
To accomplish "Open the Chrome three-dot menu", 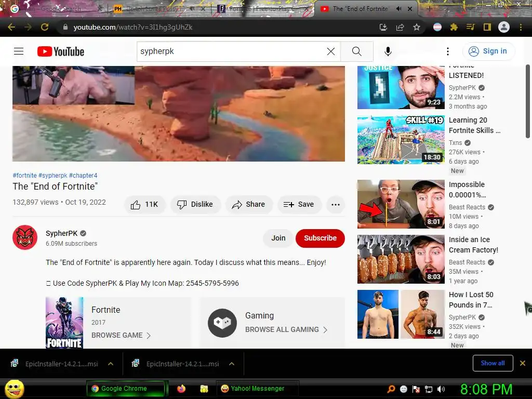I will coord(521,27).
